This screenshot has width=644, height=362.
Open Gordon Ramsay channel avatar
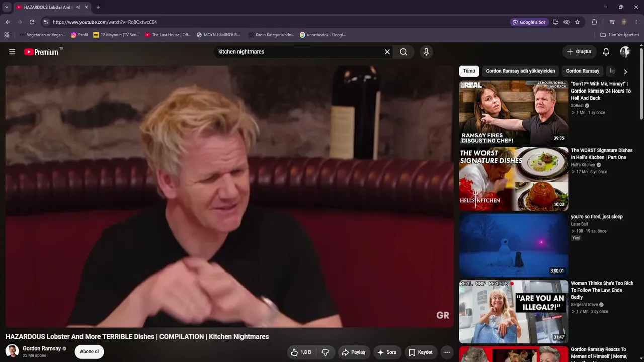[12, 351]
